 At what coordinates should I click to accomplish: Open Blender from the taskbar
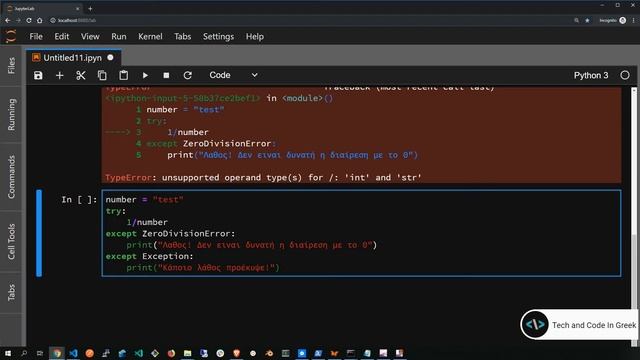[x=269, y=353]
